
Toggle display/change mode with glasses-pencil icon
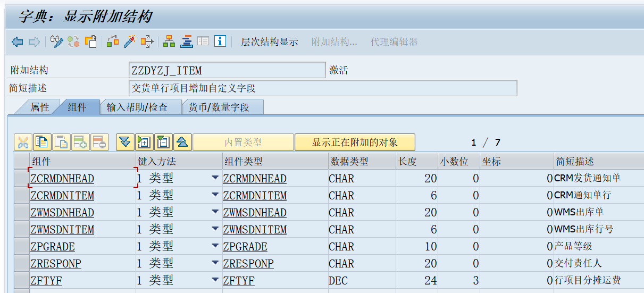point(56,41)
